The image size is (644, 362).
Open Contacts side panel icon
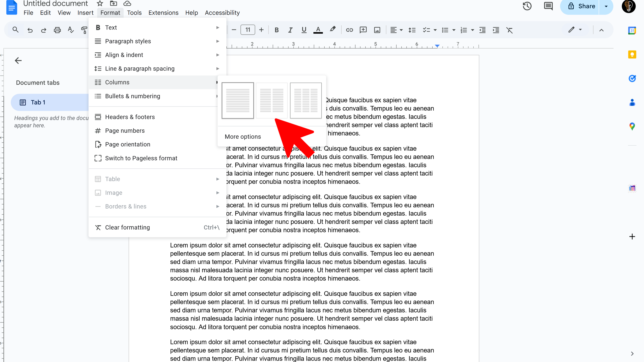point(632,102)
